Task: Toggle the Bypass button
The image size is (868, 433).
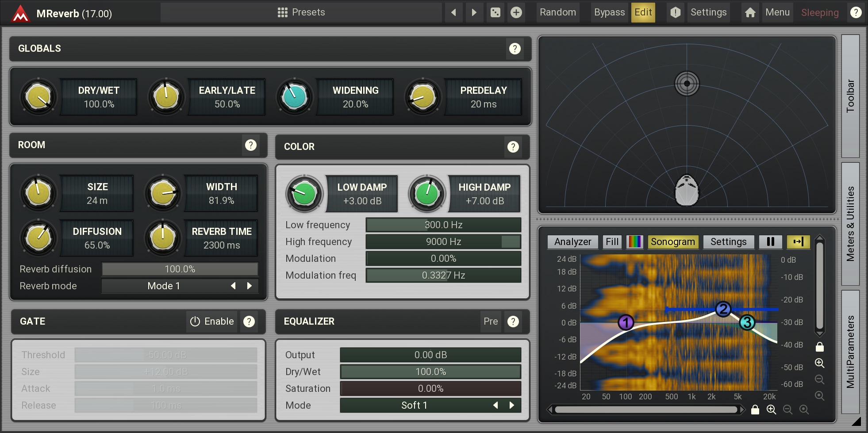Action: pyautogui.click(x=609, y=12)
